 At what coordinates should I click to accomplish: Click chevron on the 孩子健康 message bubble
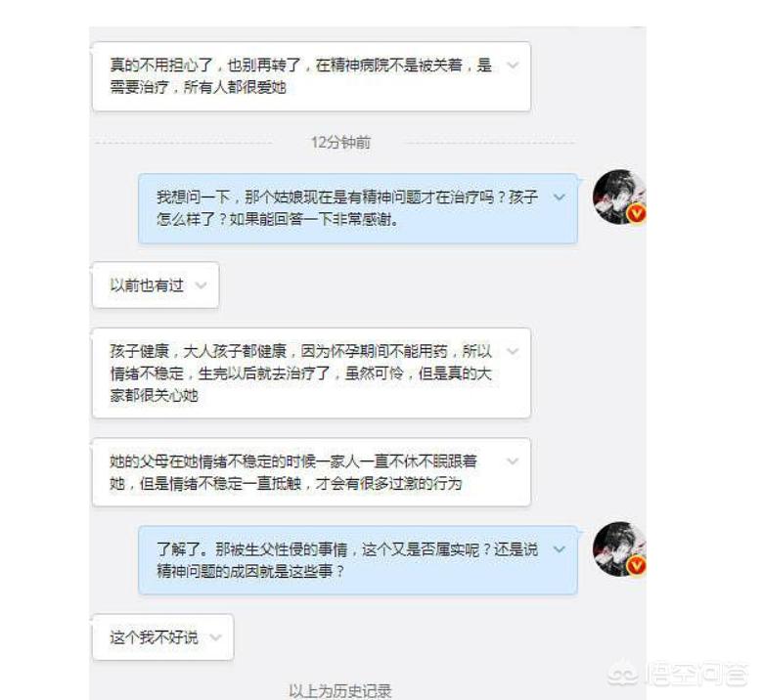pos(514,351)
